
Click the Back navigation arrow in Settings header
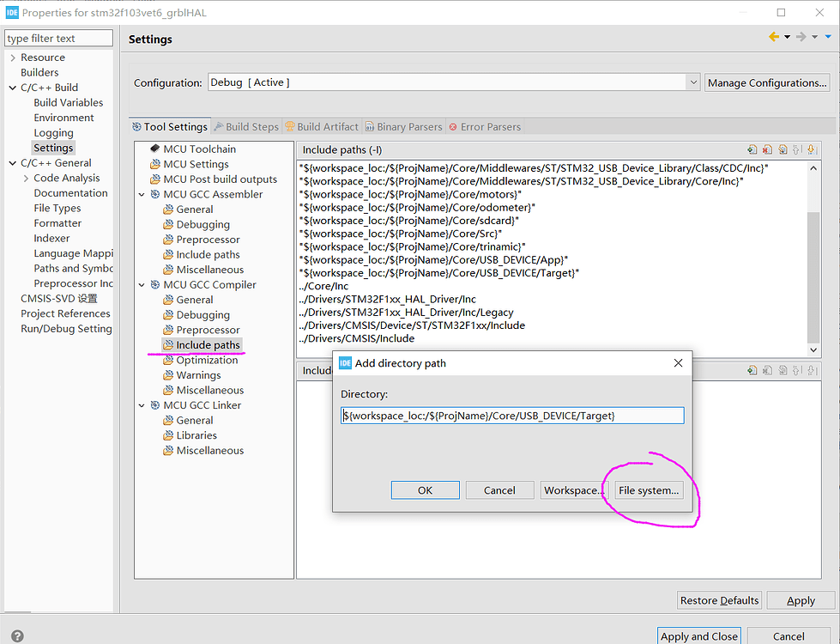point(774,37)
